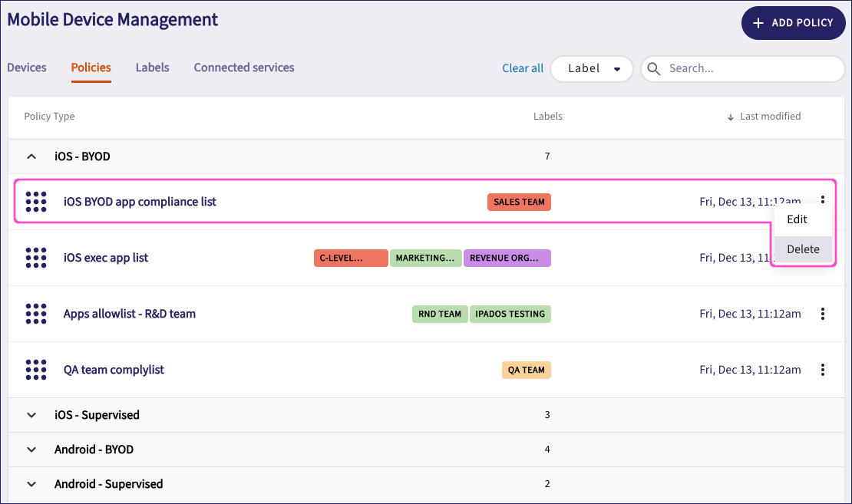Open the Connected services tab
The width and height of the screenshot is (852, 504).
click(x=244, y=68)
